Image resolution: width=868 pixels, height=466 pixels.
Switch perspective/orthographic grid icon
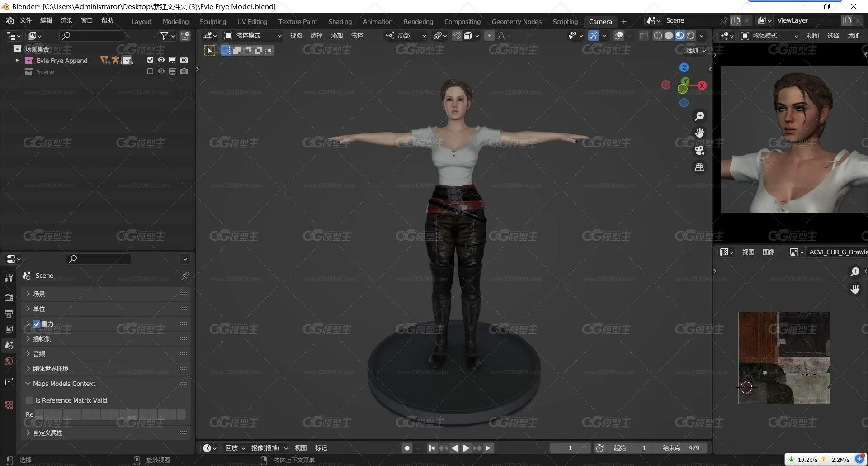699,167
